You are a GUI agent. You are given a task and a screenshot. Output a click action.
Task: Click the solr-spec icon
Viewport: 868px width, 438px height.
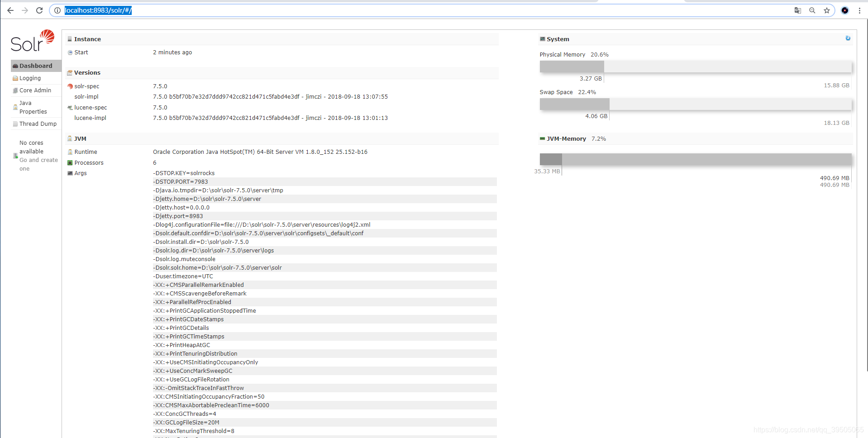(x=70, y=86)
